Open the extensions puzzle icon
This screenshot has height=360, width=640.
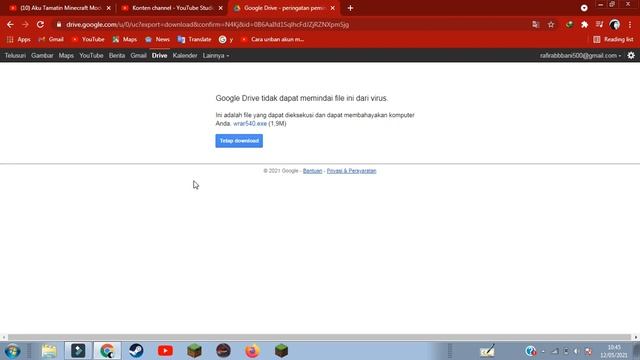point(584,24)
